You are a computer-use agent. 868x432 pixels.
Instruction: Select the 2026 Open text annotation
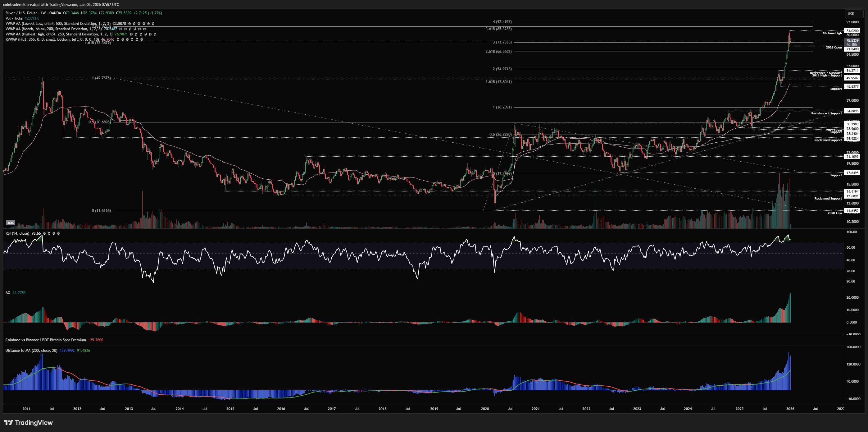click(834, 48)
